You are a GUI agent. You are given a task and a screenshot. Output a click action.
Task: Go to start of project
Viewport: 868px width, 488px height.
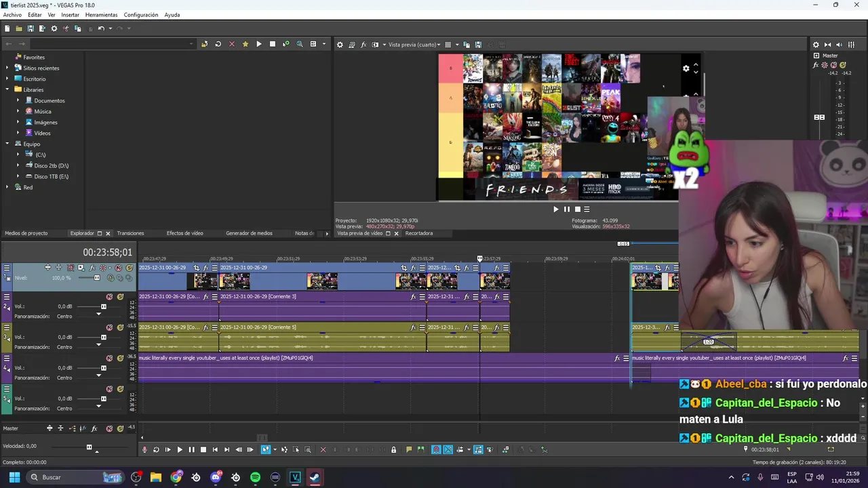(215, 449)
